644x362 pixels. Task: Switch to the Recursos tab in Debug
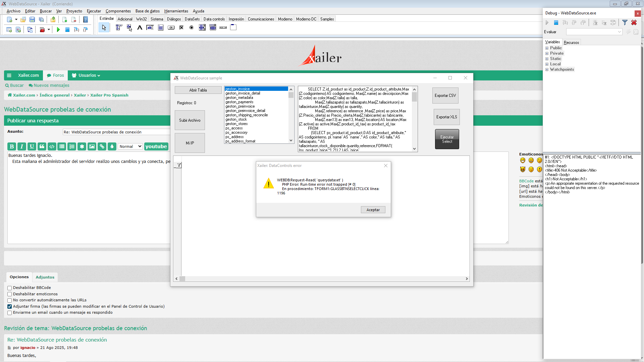[x=571, y=43]
